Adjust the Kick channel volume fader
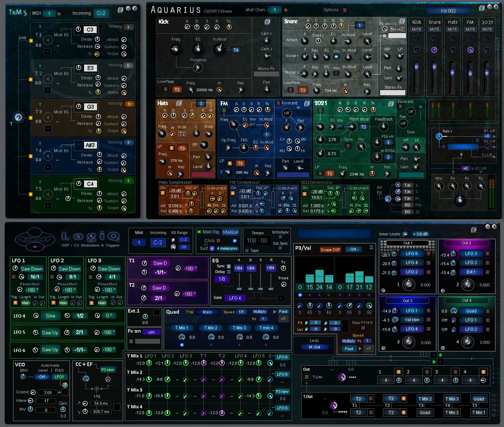 416,67
